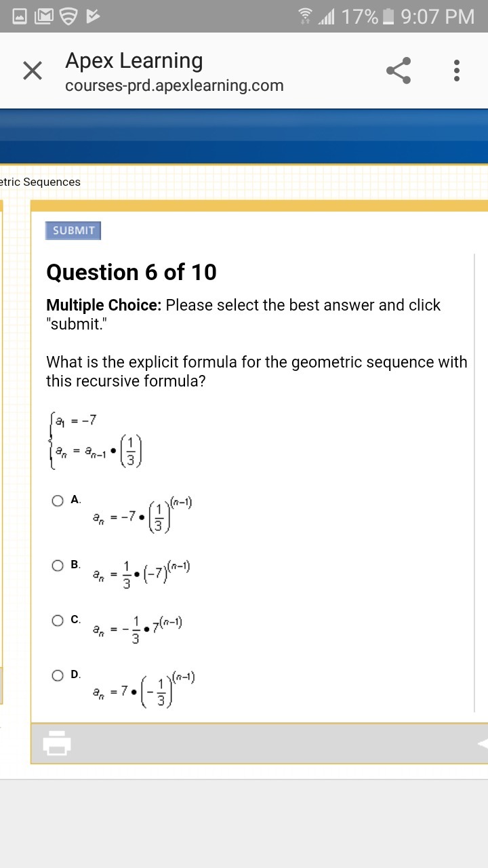Select answer choice B radio button

click(58, 566)
